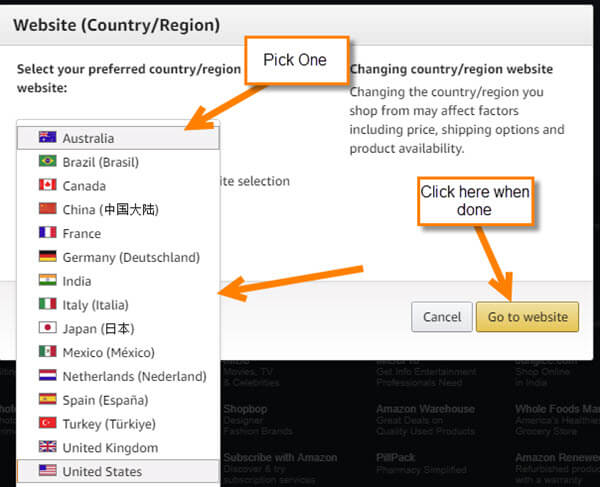Click the United Kingdom flag icon
This screenshot has width=600, height=487.
click(47, 446)
